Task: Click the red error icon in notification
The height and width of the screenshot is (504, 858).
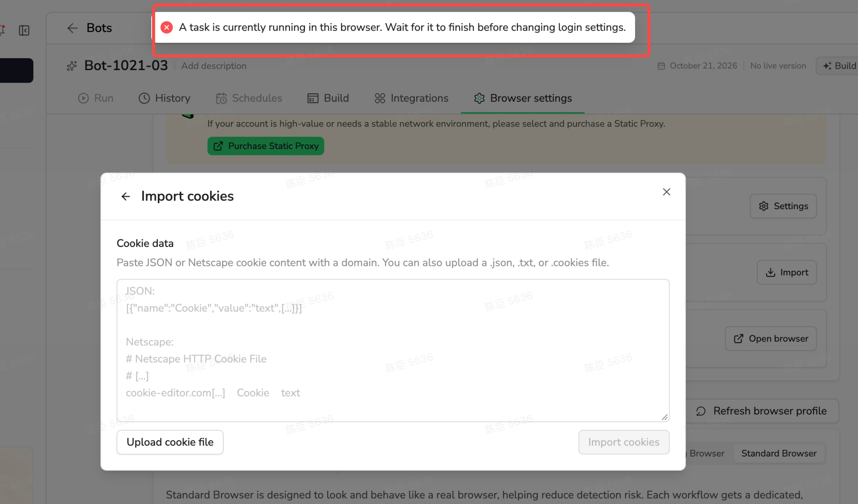Action: pyautogui.click(x=167, y=27)
